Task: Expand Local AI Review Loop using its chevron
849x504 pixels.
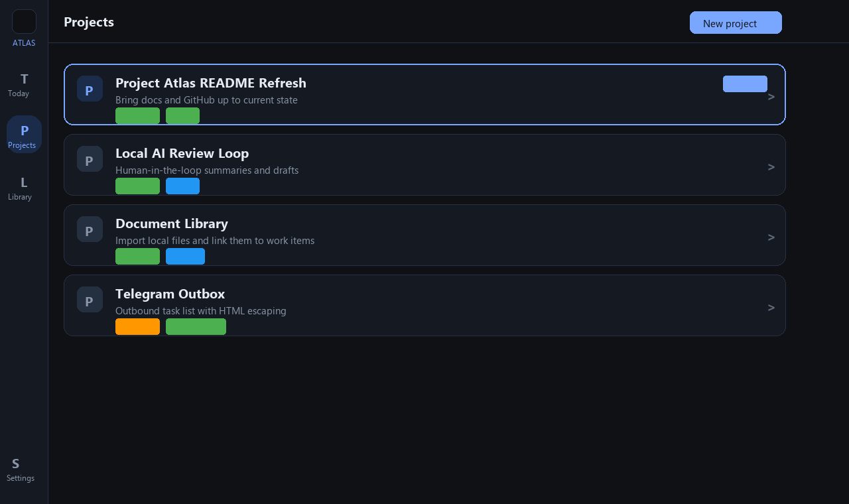Action: click(x=771, y=166)
